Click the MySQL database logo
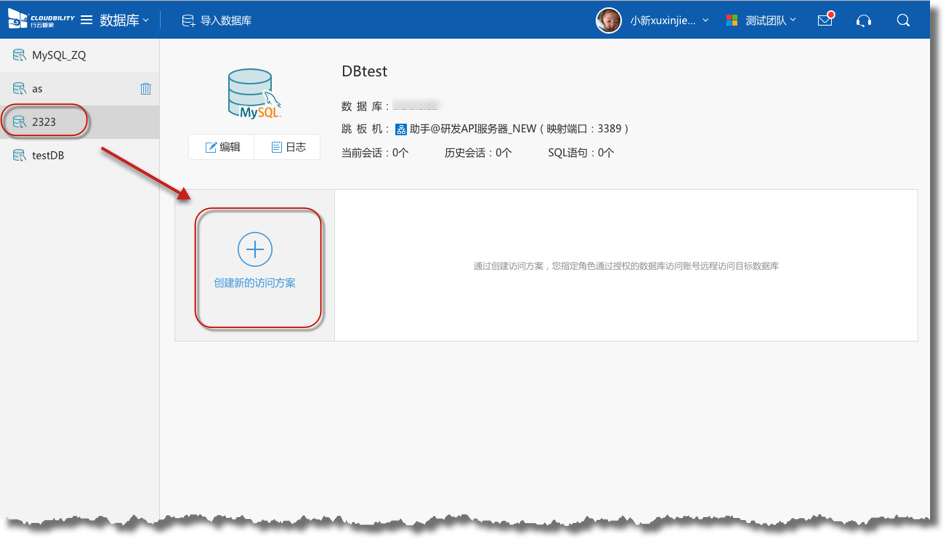 coord(254,94)
